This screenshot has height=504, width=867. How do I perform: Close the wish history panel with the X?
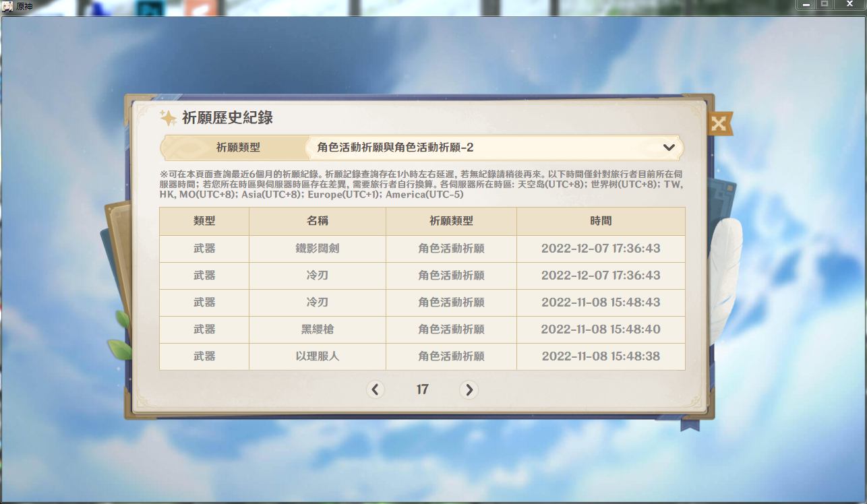(x=719, y=124)
